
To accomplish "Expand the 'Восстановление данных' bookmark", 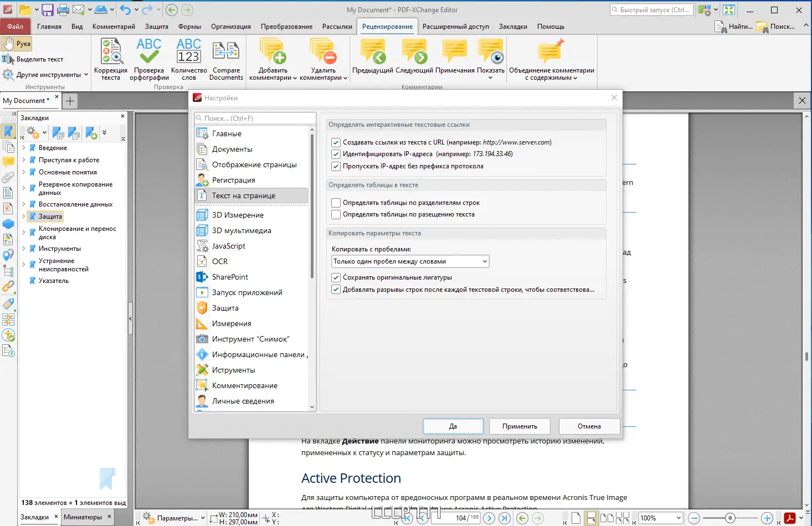I will click(x=24, y=204).
